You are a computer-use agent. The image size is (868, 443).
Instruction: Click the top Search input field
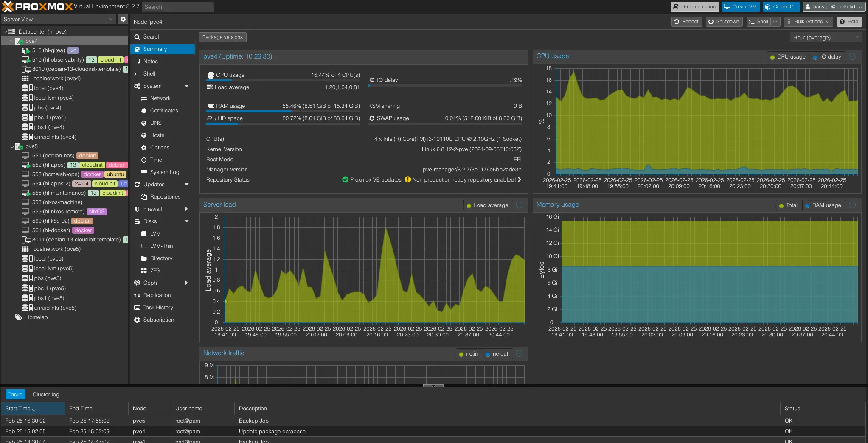click(177, 7)
